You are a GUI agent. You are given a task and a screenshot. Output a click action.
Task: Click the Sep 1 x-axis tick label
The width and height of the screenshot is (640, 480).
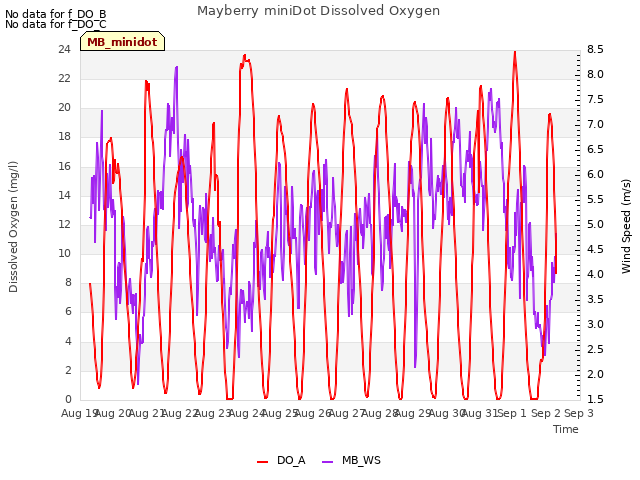[512, 413]
